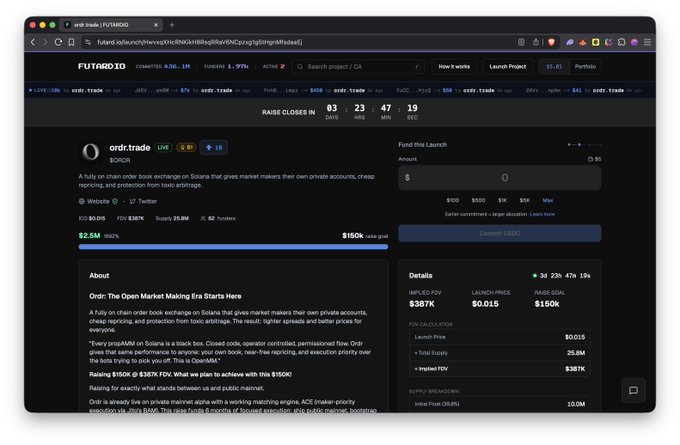Image resolution: width=680 pixels, height=445 pixels.
Task: Open the browser hamburger menu
Action: tap(647, 42)
